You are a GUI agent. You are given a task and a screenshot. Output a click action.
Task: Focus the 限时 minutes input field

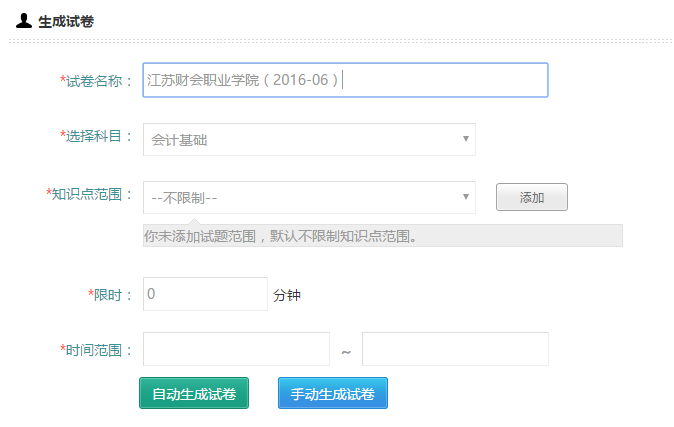point(205,294)
